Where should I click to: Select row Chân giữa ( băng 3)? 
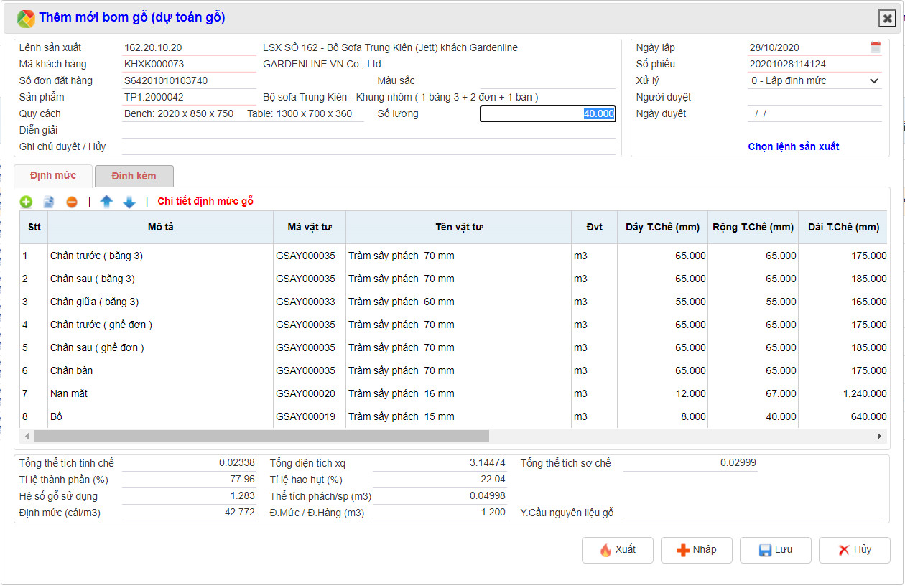(94, 302)
